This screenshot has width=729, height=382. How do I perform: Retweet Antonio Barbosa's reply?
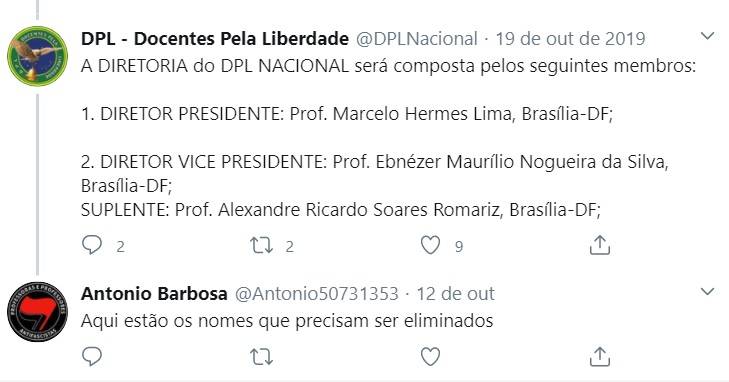click(261, 357)
